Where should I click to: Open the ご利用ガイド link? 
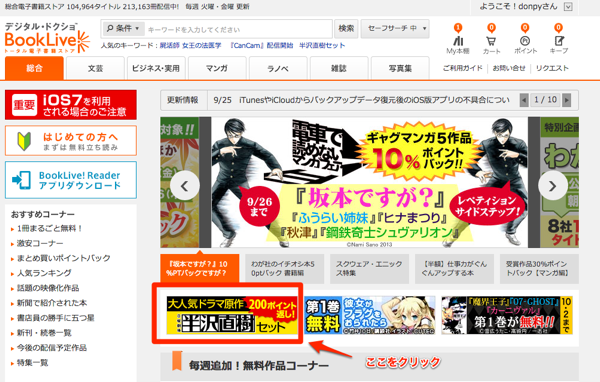pos(463,68)
